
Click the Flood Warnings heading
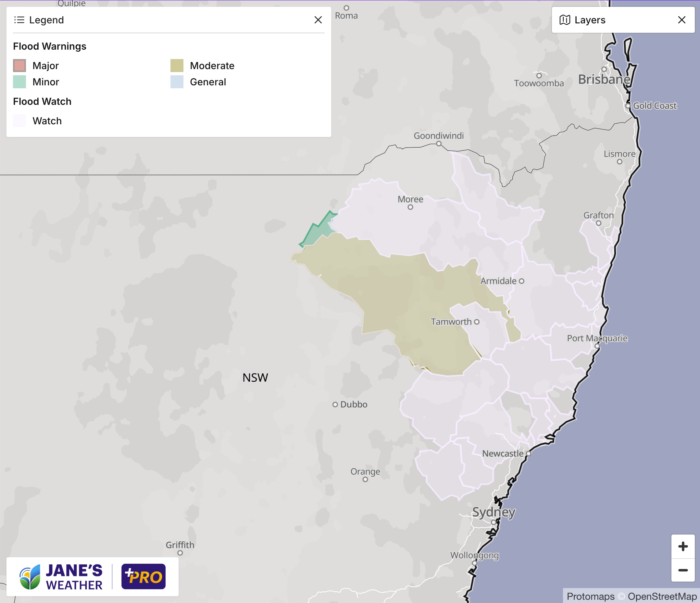(x=50, y=46)
